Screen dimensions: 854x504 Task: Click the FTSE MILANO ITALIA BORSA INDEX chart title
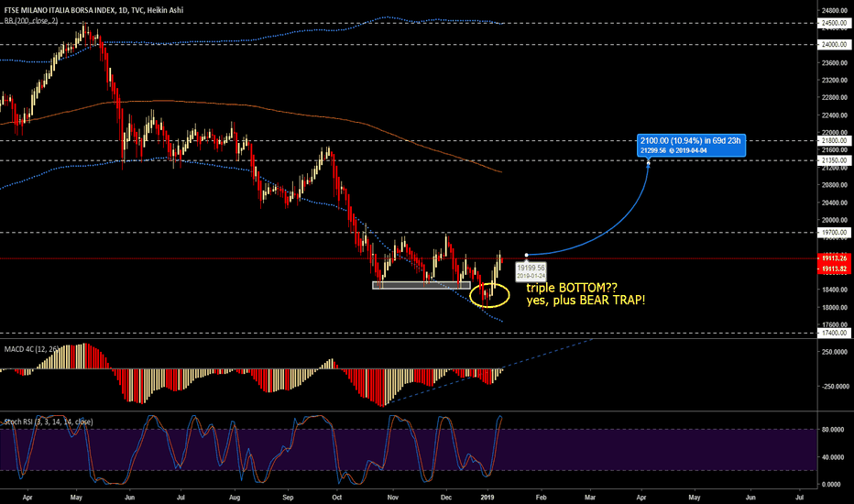click(93, 10)
